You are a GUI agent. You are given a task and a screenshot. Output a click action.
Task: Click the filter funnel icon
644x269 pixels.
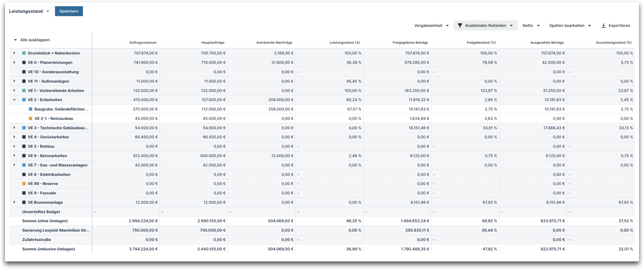[x=460, y=25]
